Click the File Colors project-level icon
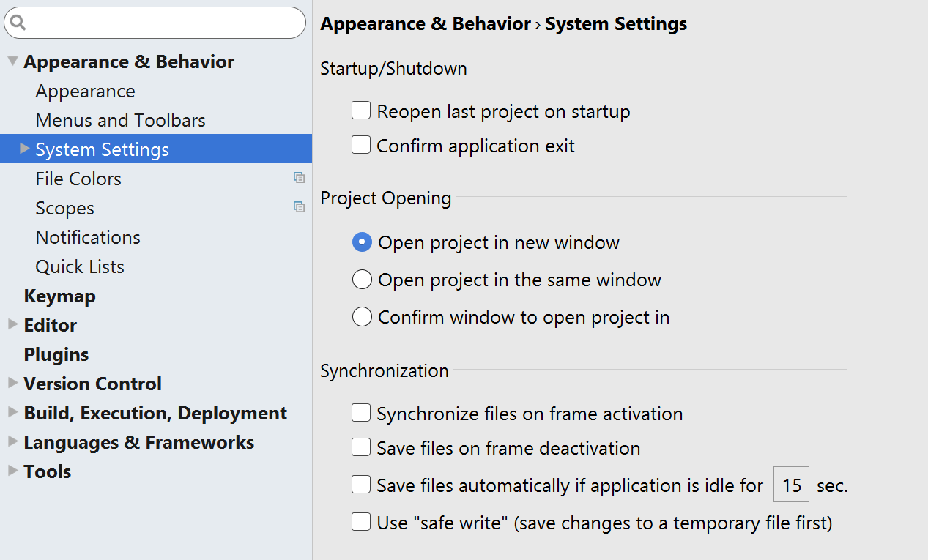928x560 pixels. (x=299, y=178)
